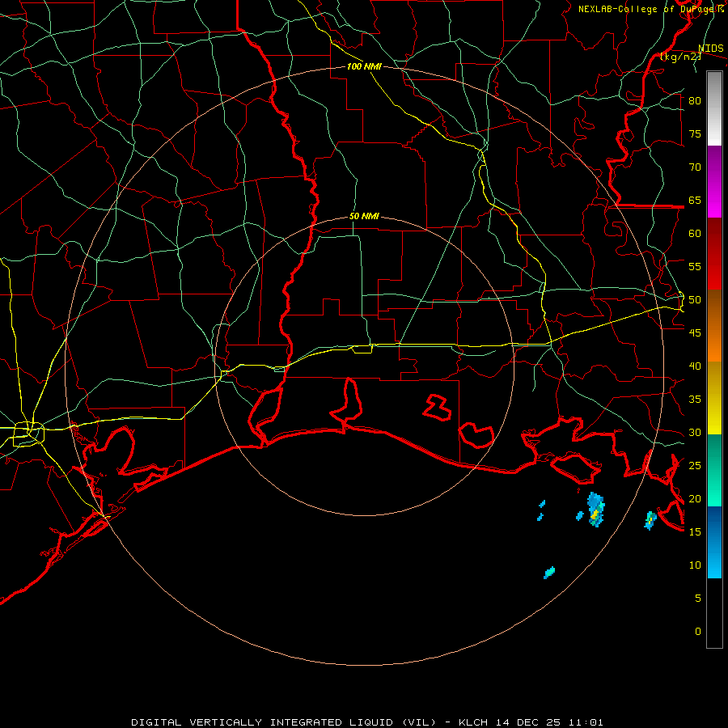Viewport: 728px width, 728px height.
Task: Click the 45 value on the scale
Action: pos(695,333)
